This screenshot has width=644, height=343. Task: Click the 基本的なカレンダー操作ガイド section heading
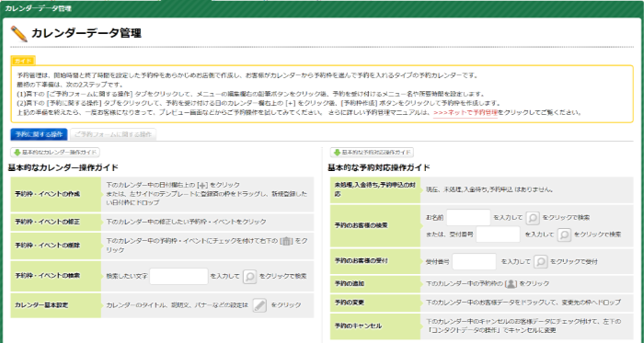[x=63, y=167]
